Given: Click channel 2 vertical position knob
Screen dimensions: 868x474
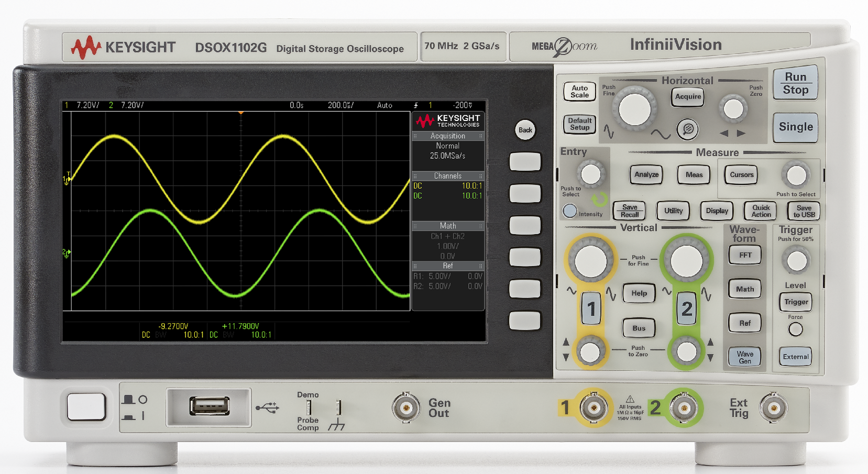Looking at the screenshot, I should tap(686, 351).
